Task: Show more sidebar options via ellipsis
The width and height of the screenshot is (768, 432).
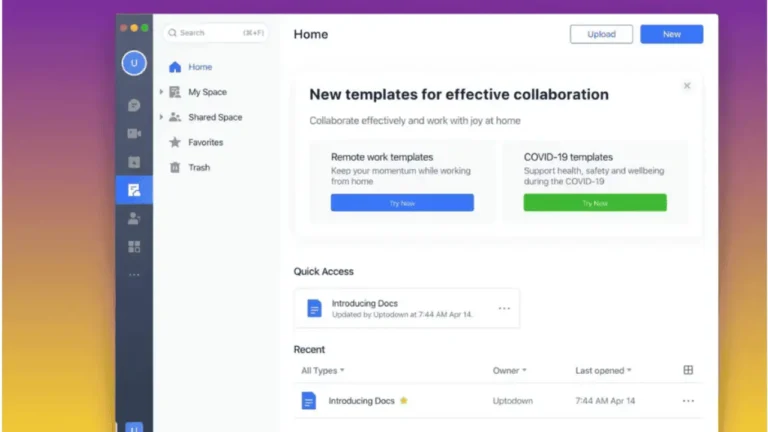Action: pyautogui.click(x=134, y=275)
